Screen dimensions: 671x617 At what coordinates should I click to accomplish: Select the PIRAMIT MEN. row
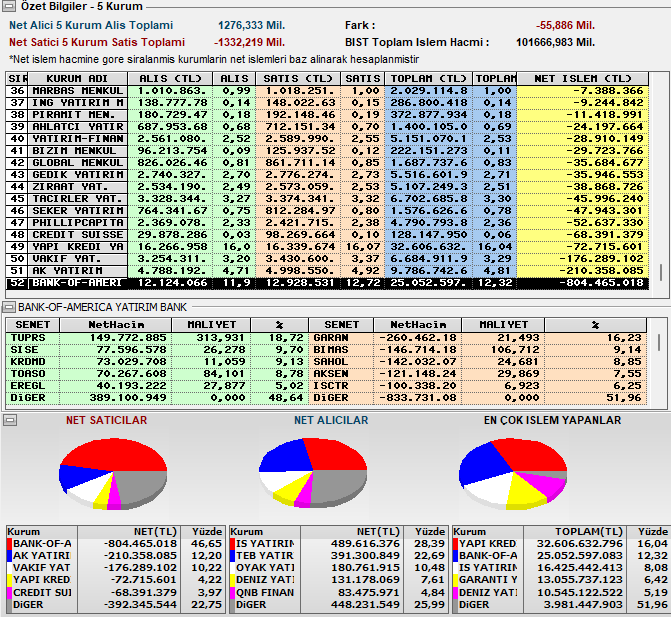click(x=327, y=115)
